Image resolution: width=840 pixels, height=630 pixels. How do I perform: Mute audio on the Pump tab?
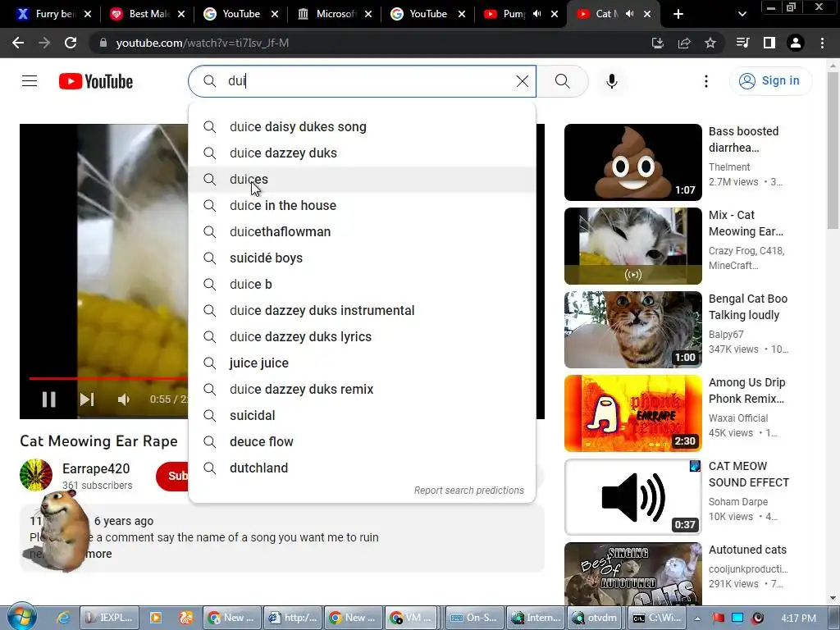[x=536, y=14]
